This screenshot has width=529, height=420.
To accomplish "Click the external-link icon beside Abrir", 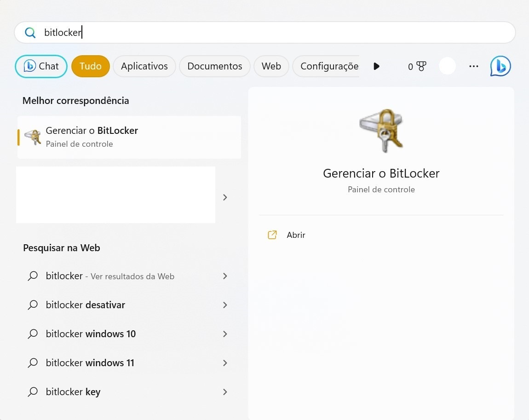I will coord(272,235).
